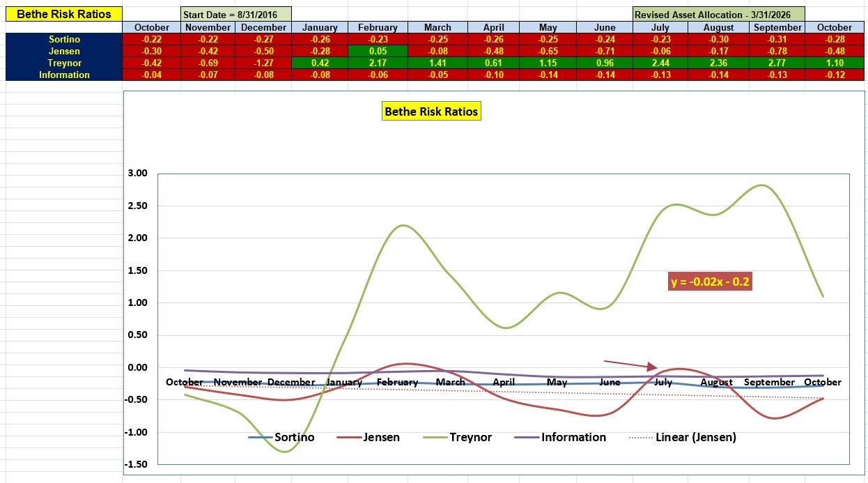Click Sortino's August value -0.30
The image size is (868, 483).
[719, 39]
